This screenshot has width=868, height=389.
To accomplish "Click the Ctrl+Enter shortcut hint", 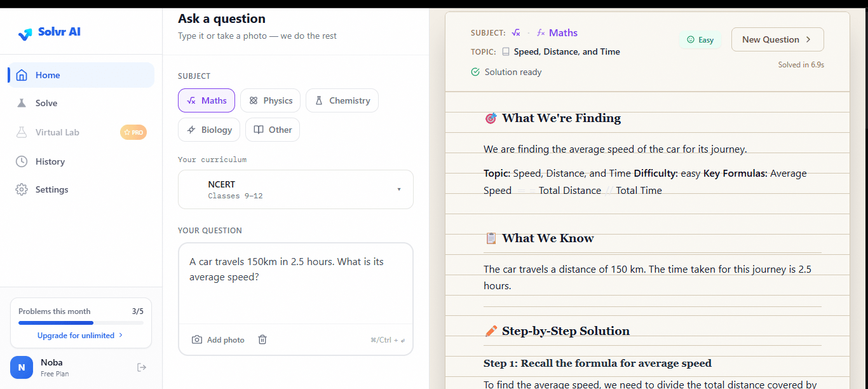I will 388,340.
